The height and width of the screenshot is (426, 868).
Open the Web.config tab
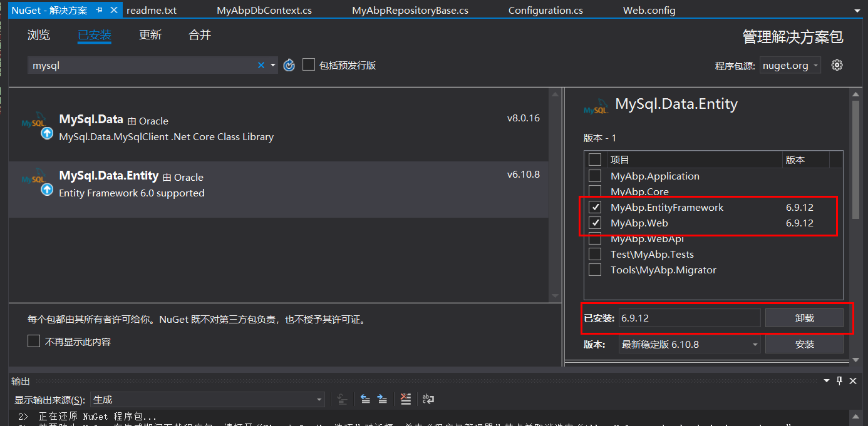point(649,11)
